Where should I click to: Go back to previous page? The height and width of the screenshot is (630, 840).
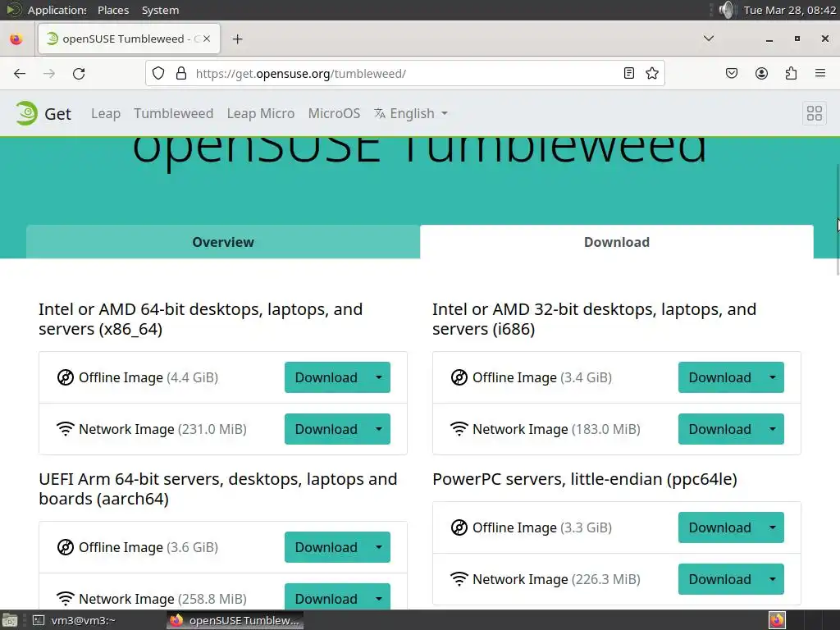(x=20, y=73)
